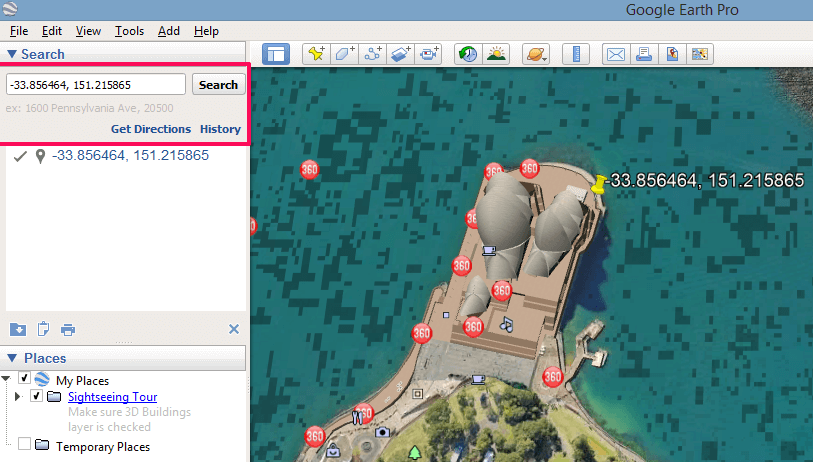Open the Sightseeing Tour link
Viewport: 813px width, 462px height.
pos(113,397)
